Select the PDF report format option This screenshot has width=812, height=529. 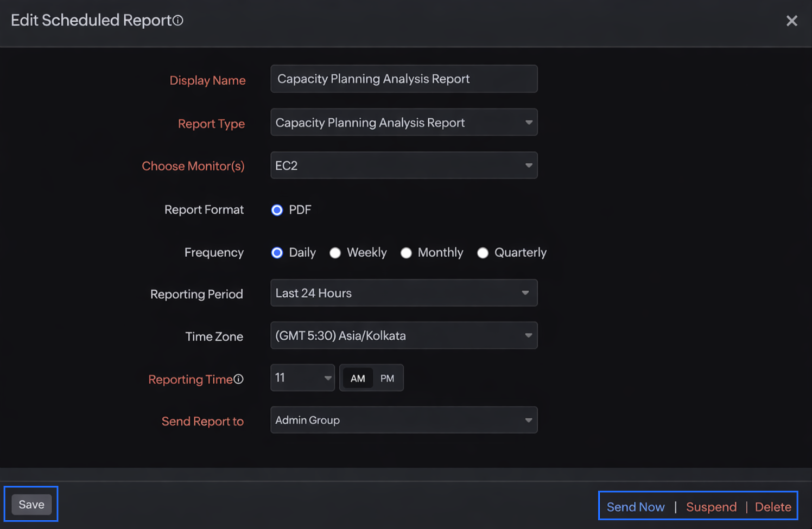pos(277,210)
